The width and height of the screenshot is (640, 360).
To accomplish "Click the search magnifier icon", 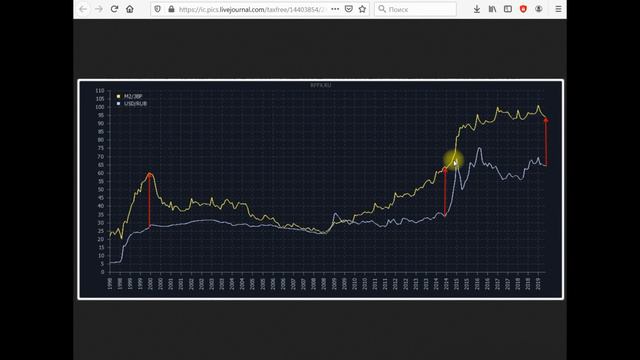I will point(382,9).
